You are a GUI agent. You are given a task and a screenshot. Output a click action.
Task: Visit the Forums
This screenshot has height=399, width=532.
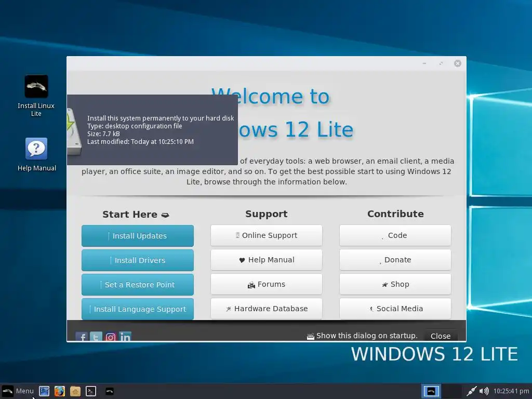pyautogui.click(x=267, y=284)
